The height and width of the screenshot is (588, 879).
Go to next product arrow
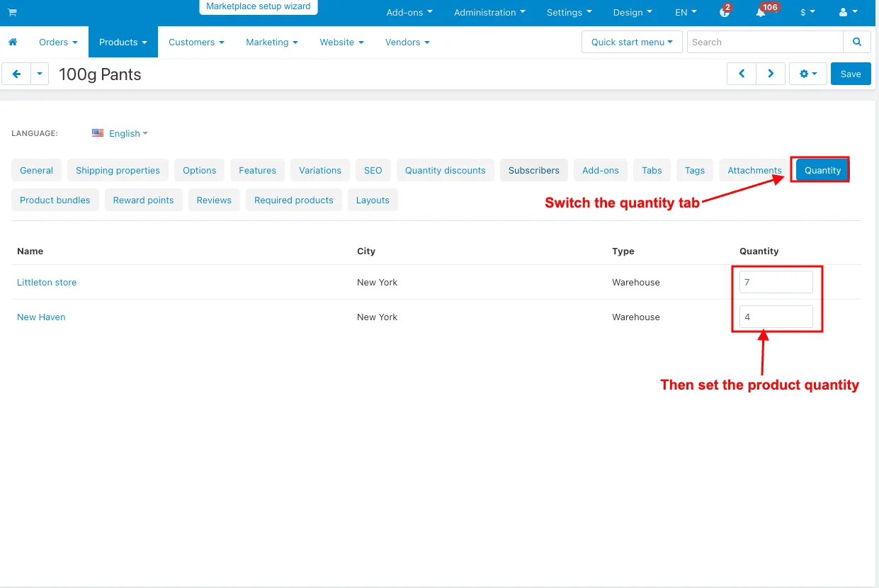[x=771, y=74]
